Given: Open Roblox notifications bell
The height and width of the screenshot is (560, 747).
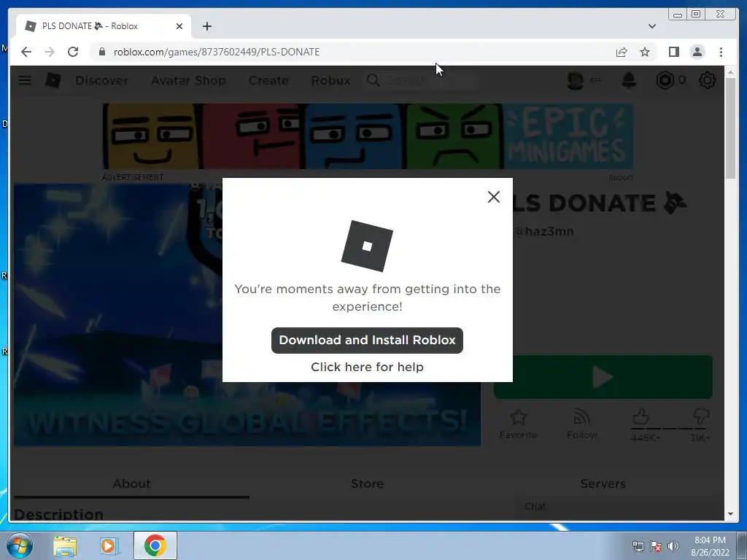Looking at the screenshot, I should tap(629, 80).
